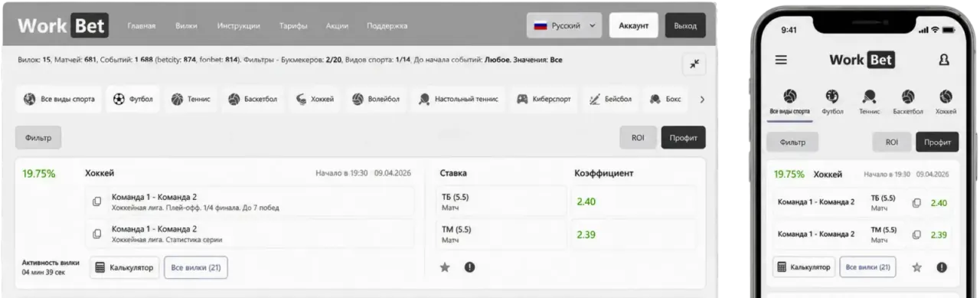The image size is (980, 298).
Task: Star the surebet on the phone screen
Action: point(916,267)
